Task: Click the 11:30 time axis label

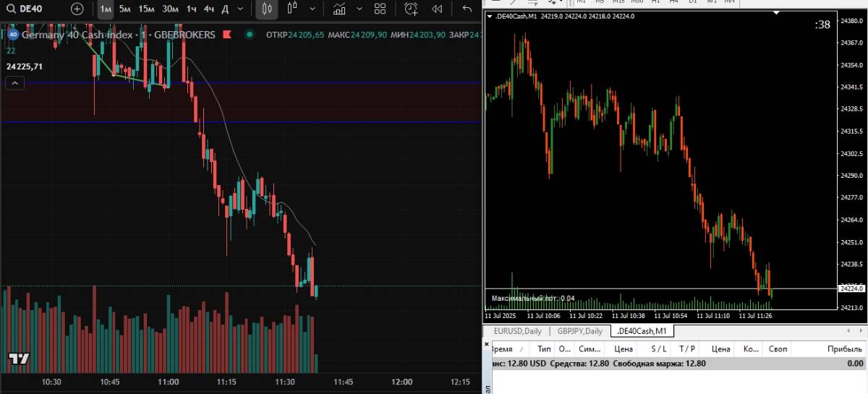Action: tap(285, 382)
